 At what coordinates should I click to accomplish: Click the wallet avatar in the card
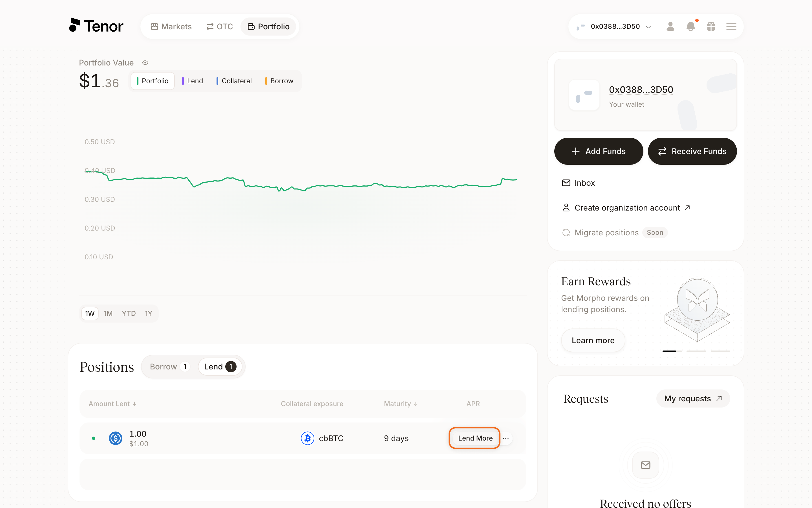(584, 95)
